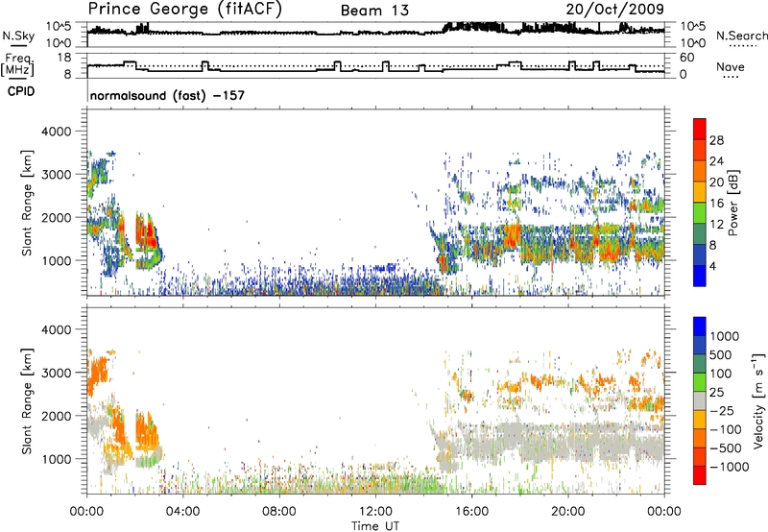The height and width of the screenshot is (532, 768).
Task: Click the '04:00' time axis tick label
Action: 182,512
